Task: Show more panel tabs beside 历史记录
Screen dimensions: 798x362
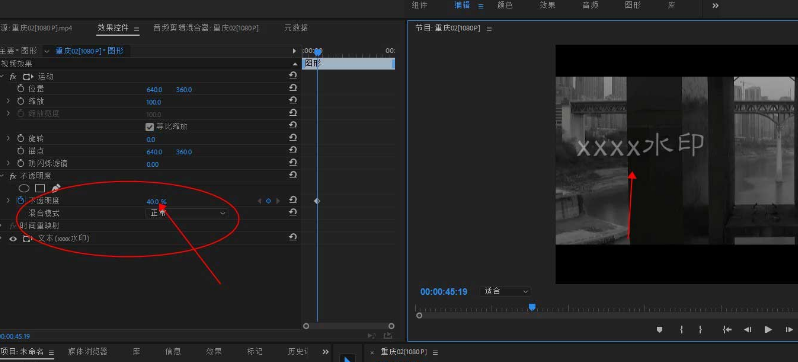Action: point(325,351)
